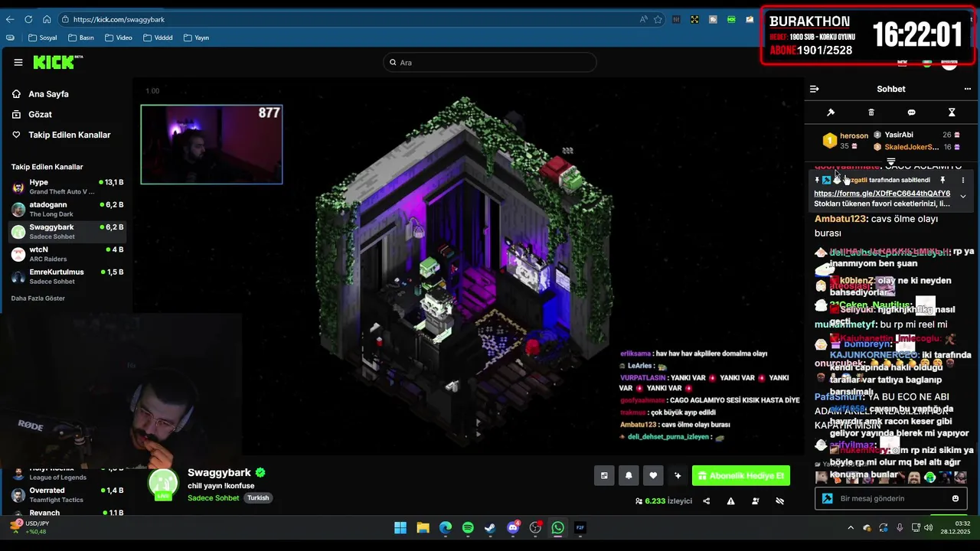Open Video bookmarks folder
This screenshot has height=551, width=980.
[119, 37]
